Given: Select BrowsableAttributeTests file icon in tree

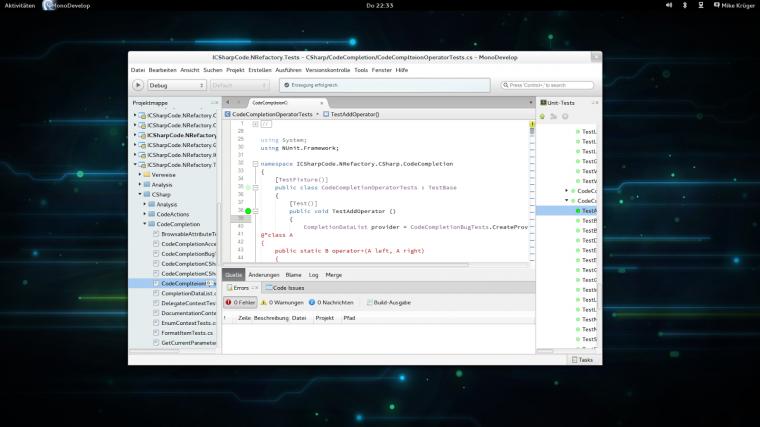Looking at the screenshot, I should (x=156, y=234).
